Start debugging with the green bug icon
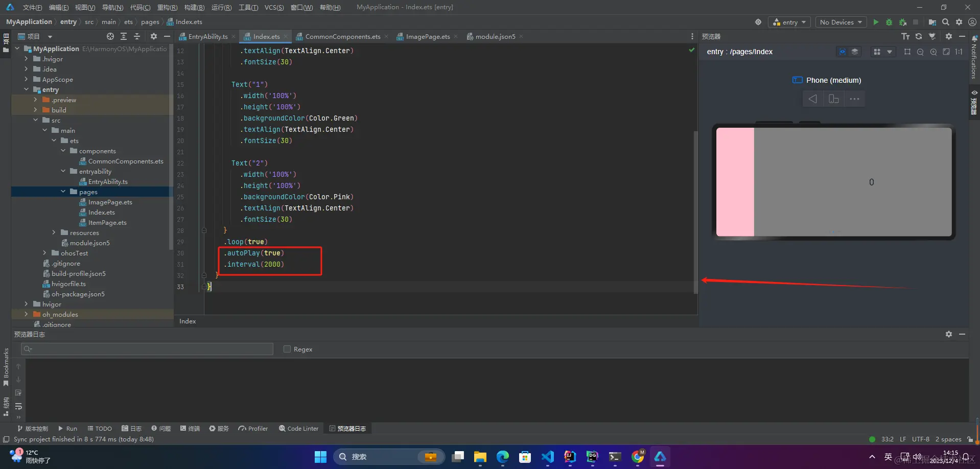This screenshot has width=980, height=469. [889, 22]
